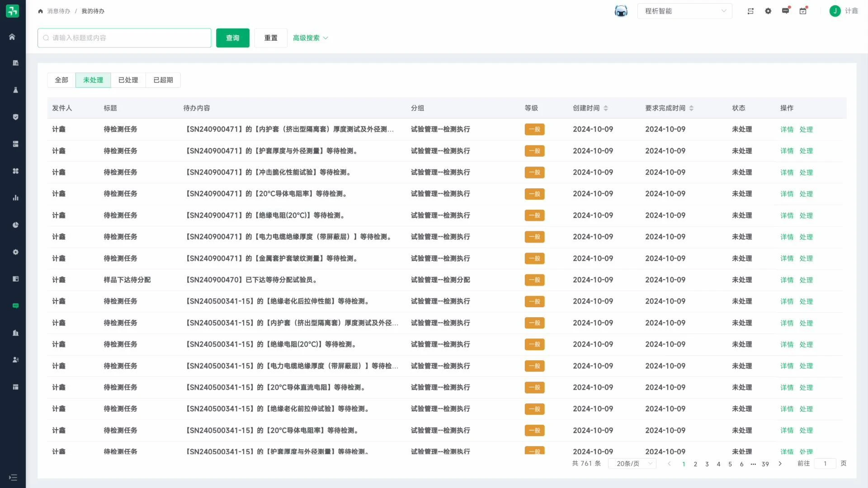Open messages with notification badge at top right
Screen dimensions: 868x488
coord(786,10)
